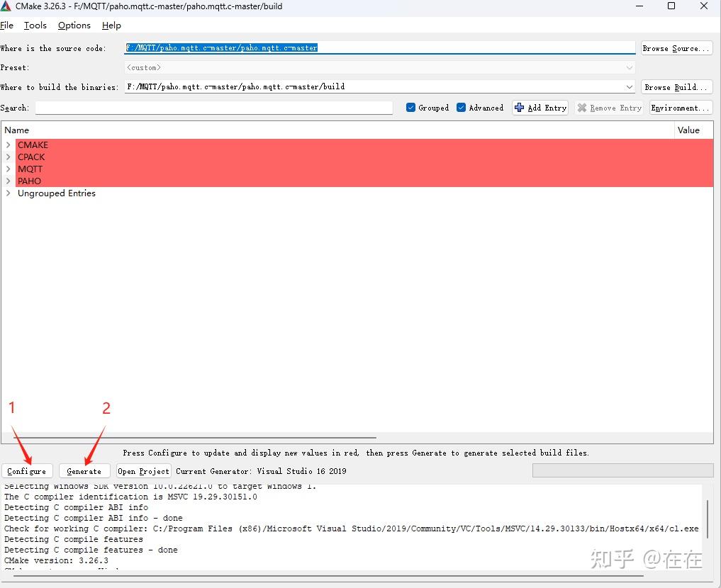Close the CMake window
The height and width of the screenshot is (588, 721).
pos(704,6)
